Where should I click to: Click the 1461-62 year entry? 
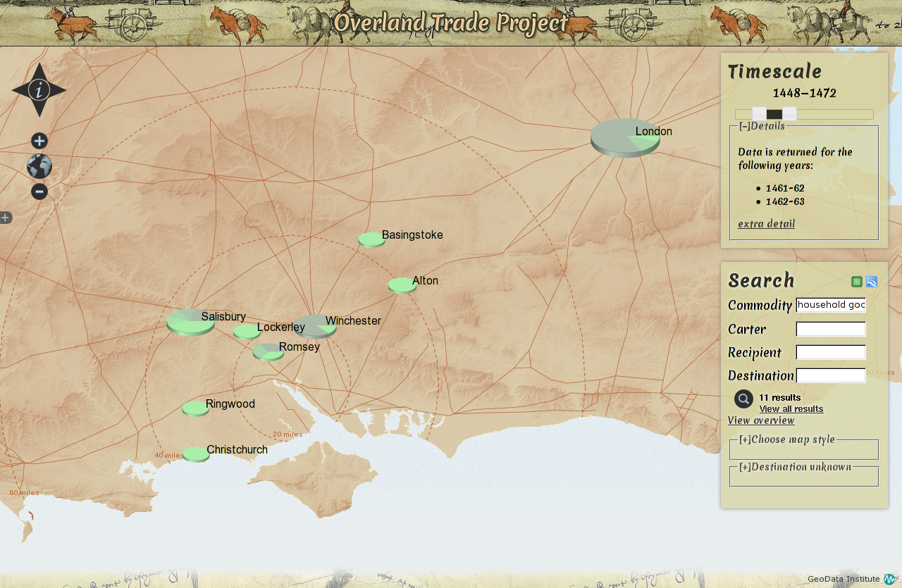[x=785, y=188]
